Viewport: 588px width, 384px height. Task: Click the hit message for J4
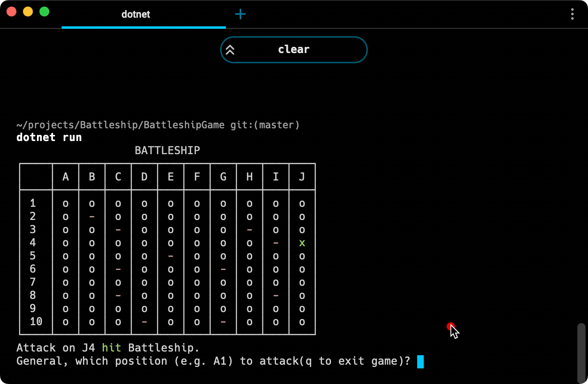[x=108, y=347]
